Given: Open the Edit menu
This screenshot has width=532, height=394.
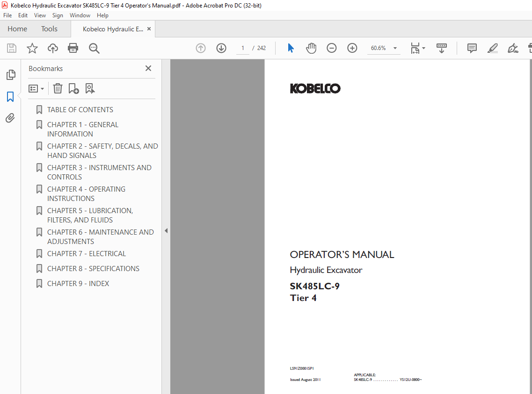Looking at the screenshot, I should 23,15.
